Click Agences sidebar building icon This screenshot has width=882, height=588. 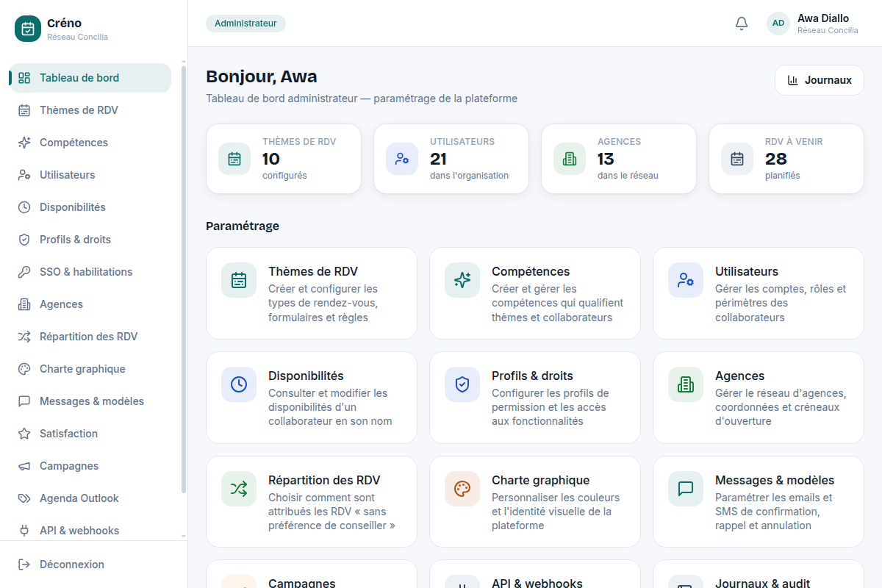[x=24, y=304]
